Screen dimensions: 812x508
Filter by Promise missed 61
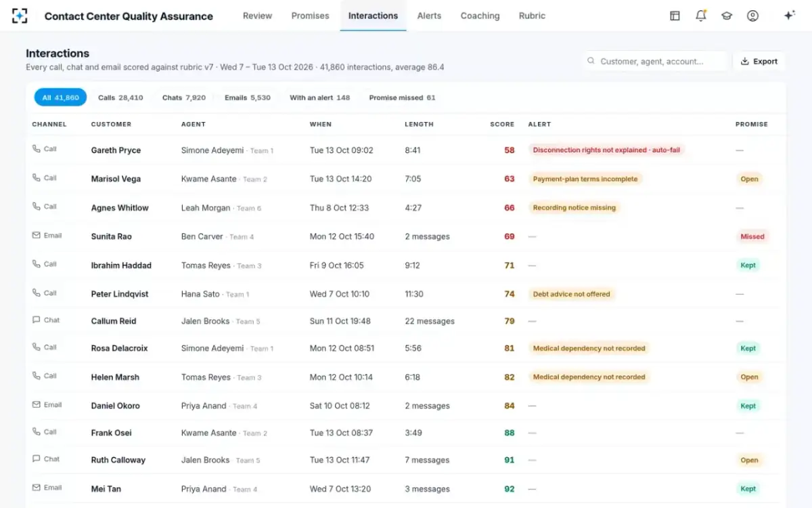(402, 98)
